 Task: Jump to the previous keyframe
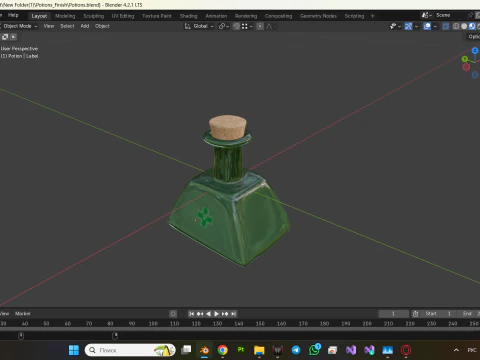[x=200, y=314]
